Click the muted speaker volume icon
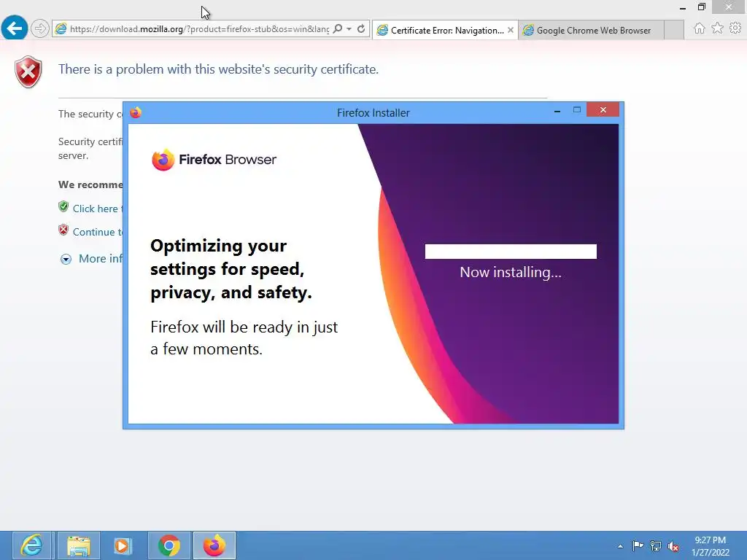The height and width of the screenshot is (560, 747). point(673,546)
